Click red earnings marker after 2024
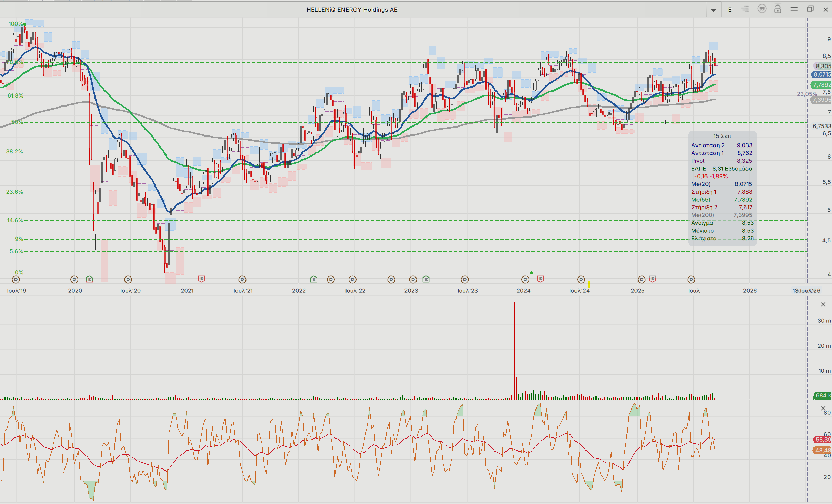This screenshot has width=832, height=504. click(x=540, y=279)
